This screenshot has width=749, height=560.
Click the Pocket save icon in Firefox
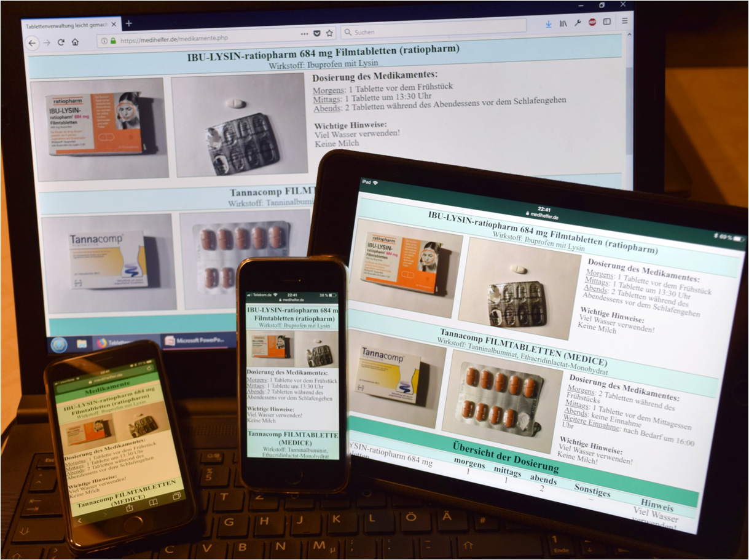(317, 33)
